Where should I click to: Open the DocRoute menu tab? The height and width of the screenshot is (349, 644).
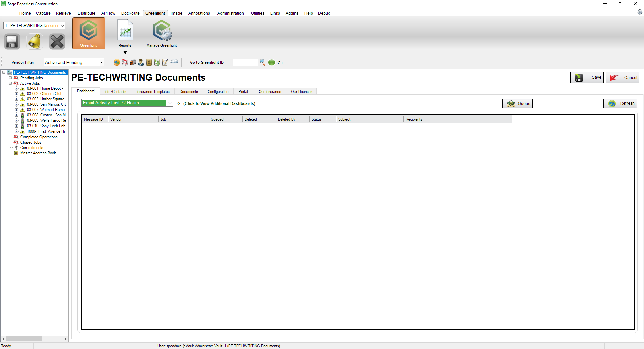[130, 13]
